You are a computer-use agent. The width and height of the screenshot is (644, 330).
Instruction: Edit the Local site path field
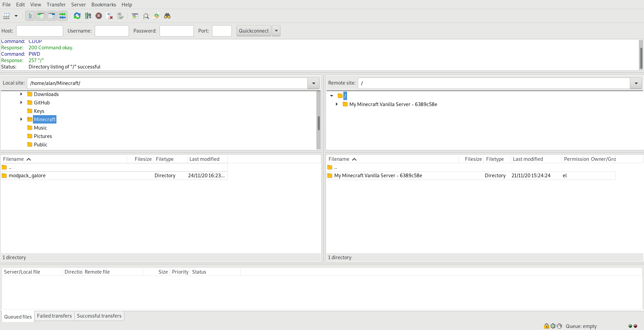[x=167, y=83]
